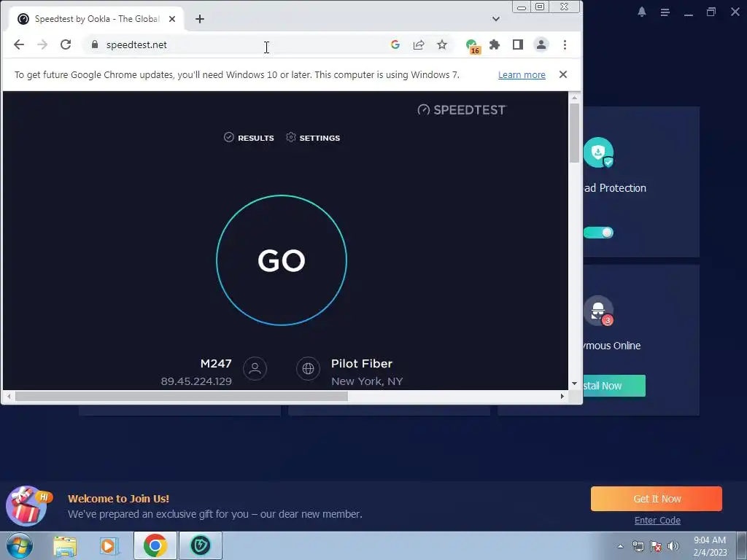Screen dimensions: 747x560
Task: Open Chrome three-dot menu
Action: coord(565,44)
